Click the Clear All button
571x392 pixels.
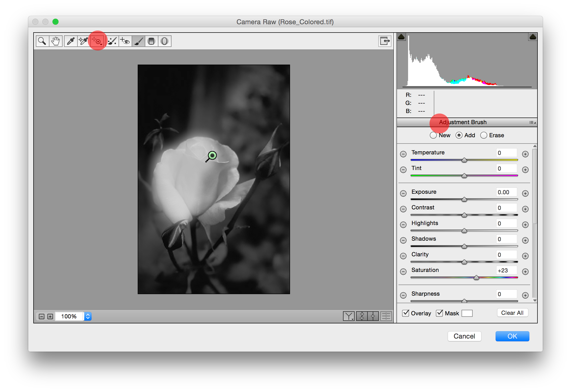click(512, 313)
